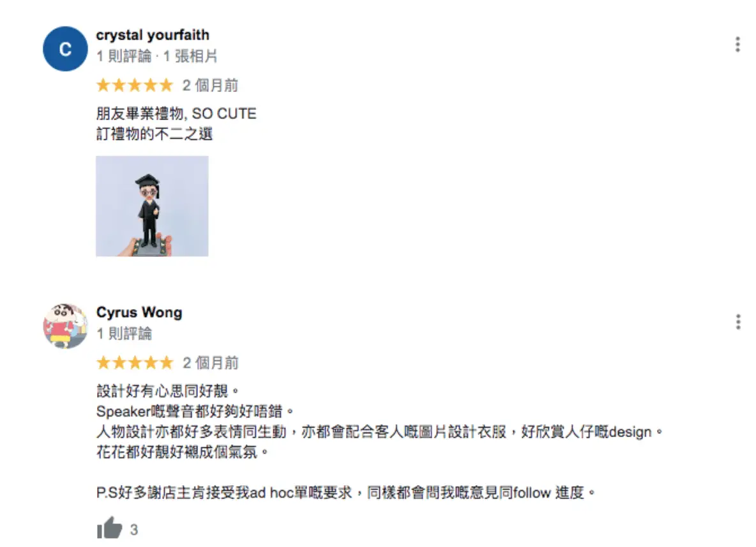This screenshot has width=756, height=547.
Task: Open crystal yourfaith's blue C avatar
Action: 65,49
